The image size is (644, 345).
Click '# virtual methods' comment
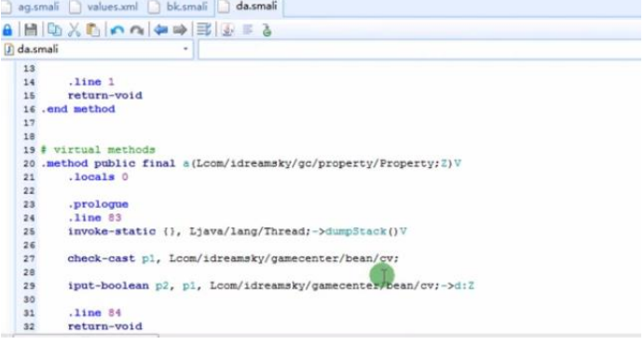98,150
